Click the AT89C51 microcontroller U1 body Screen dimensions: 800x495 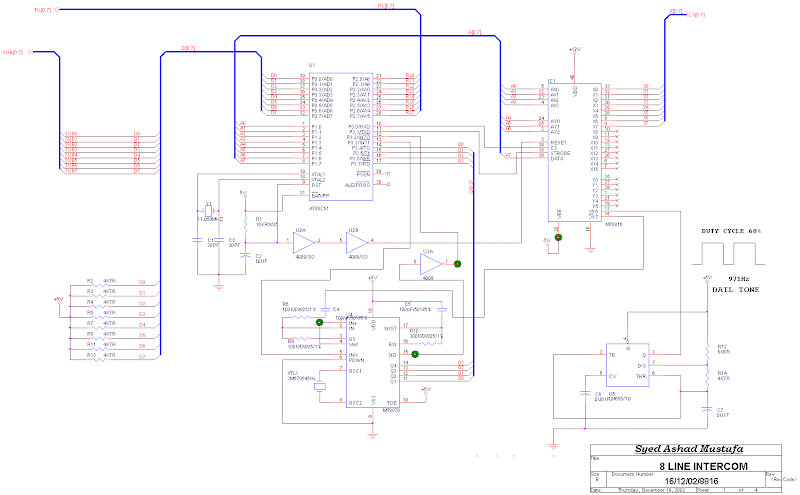click(x=341, y=137)
